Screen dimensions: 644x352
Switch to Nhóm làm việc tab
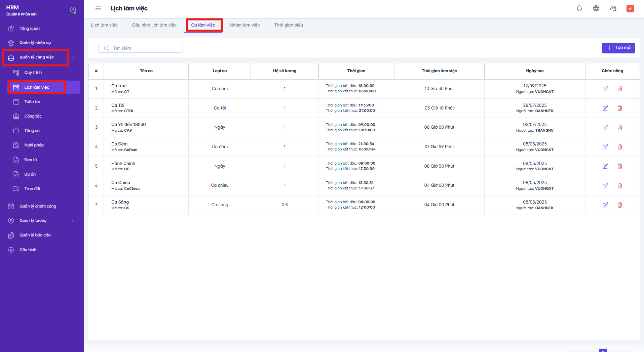click(244, 25)
